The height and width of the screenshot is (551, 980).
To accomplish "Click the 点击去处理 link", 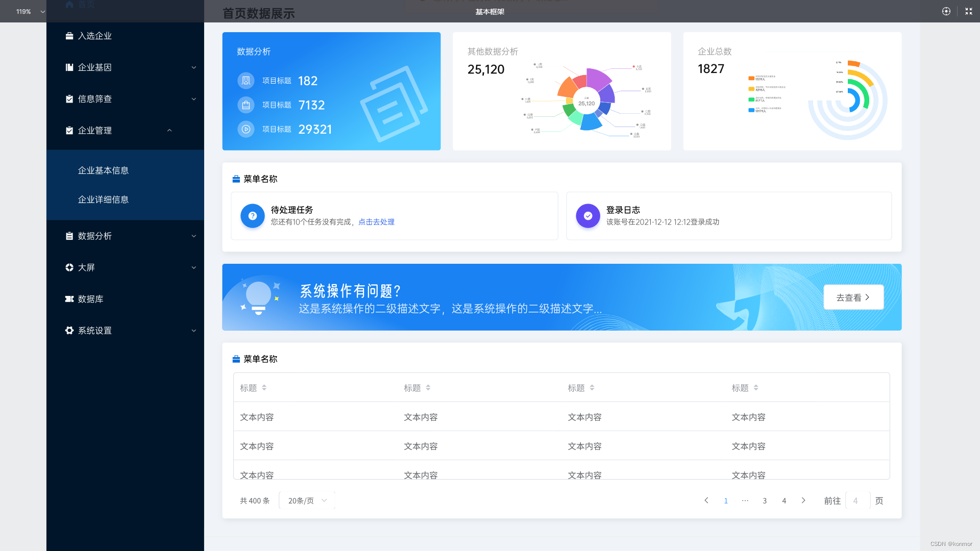I will pyautogui.click(x=376, y=222).
